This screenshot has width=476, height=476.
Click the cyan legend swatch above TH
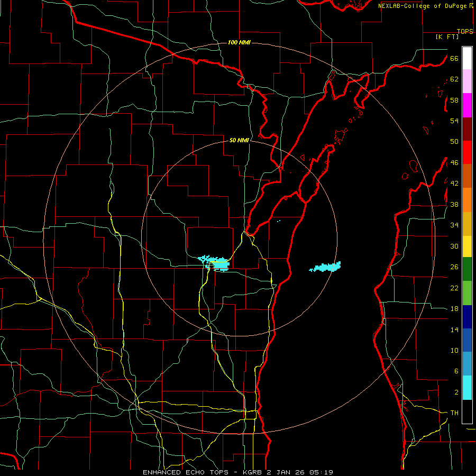click(x=467, y=388)
